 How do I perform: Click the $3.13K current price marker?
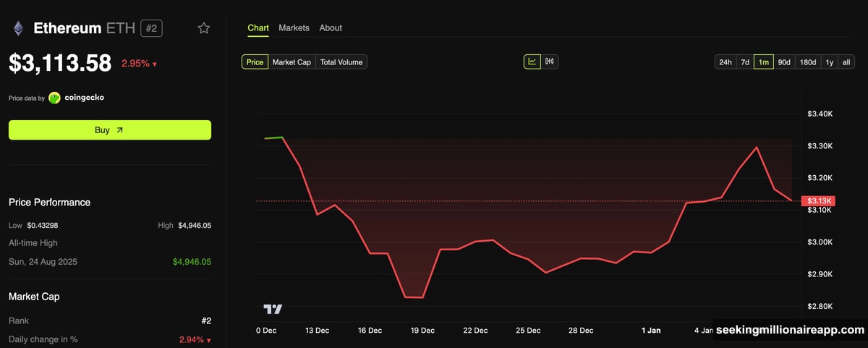coord(819,200)
